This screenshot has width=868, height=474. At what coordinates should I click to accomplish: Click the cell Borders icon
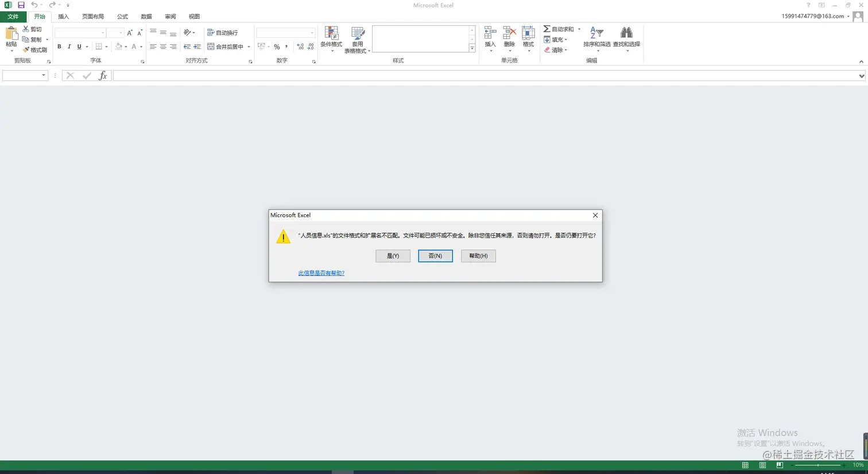coord(99,47)
